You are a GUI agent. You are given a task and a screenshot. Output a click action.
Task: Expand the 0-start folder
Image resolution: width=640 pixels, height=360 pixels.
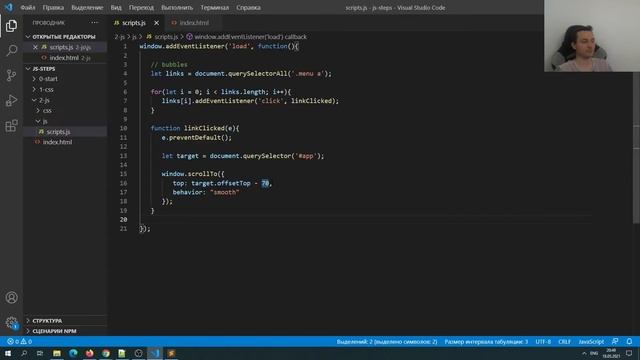pos(44,79)
